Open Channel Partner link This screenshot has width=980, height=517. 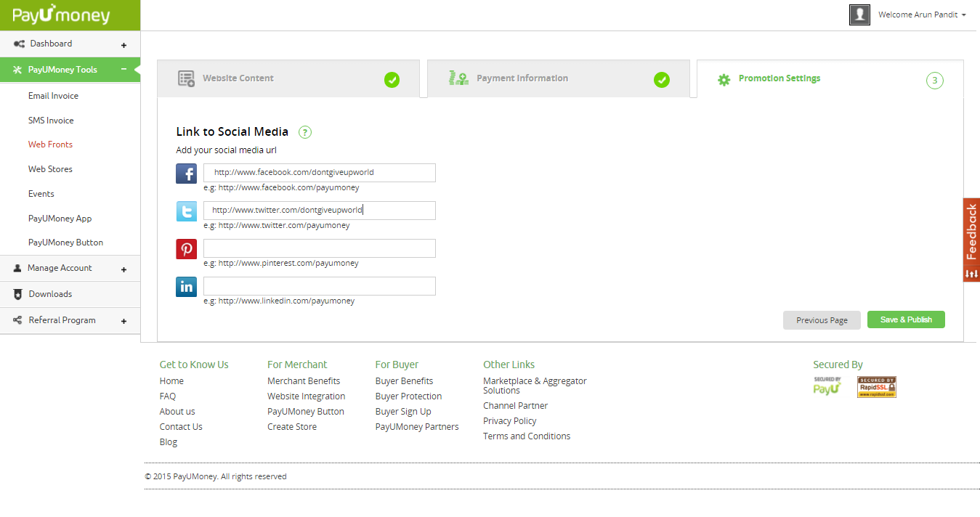(516, 406)
